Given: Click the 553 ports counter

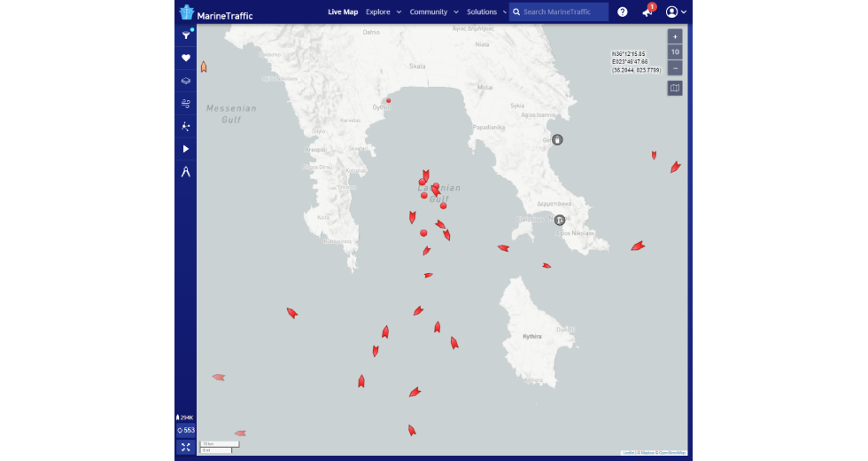Looking at the screenshot, I should tap(186, 430).
